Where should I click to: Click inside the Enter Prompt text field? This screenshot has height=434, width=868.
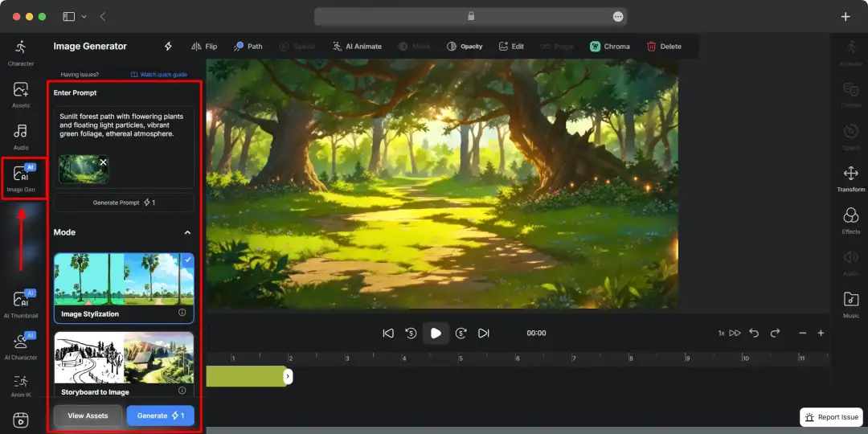(124, 147)
